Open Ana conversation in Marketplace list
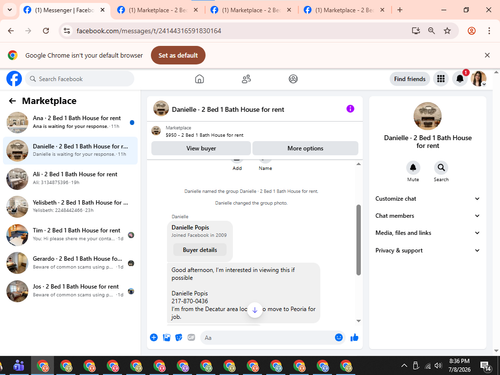Viewport: 500px width, 375px height. [70, 122]
